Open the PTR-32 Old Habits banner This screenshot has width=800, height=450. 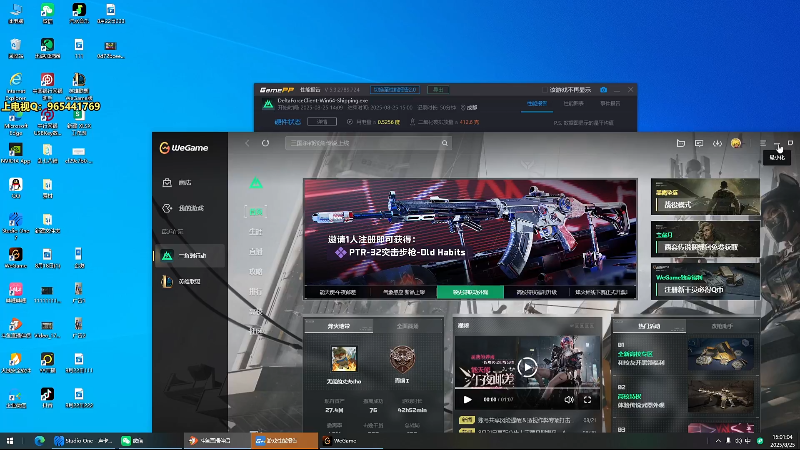(470, 232)
